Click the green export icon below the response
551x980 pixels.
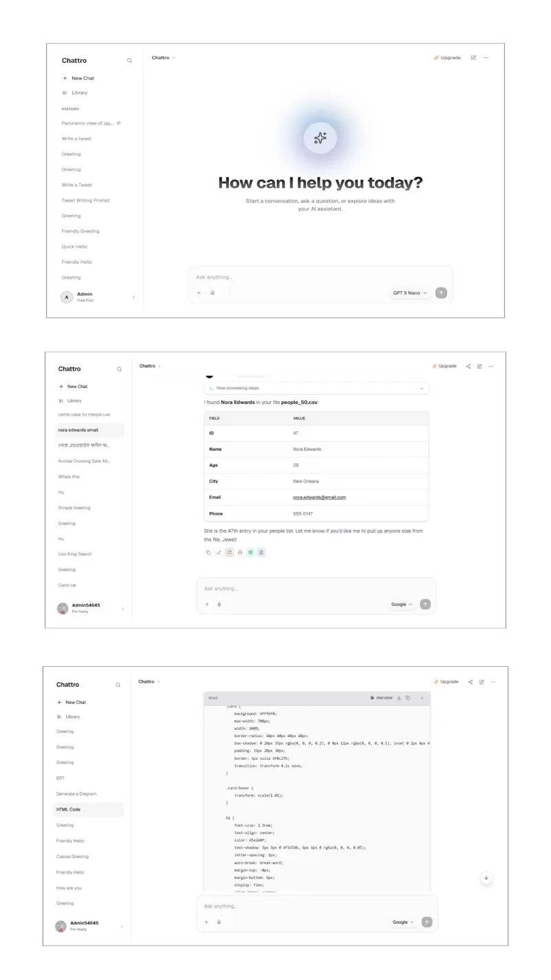point(251,552)
